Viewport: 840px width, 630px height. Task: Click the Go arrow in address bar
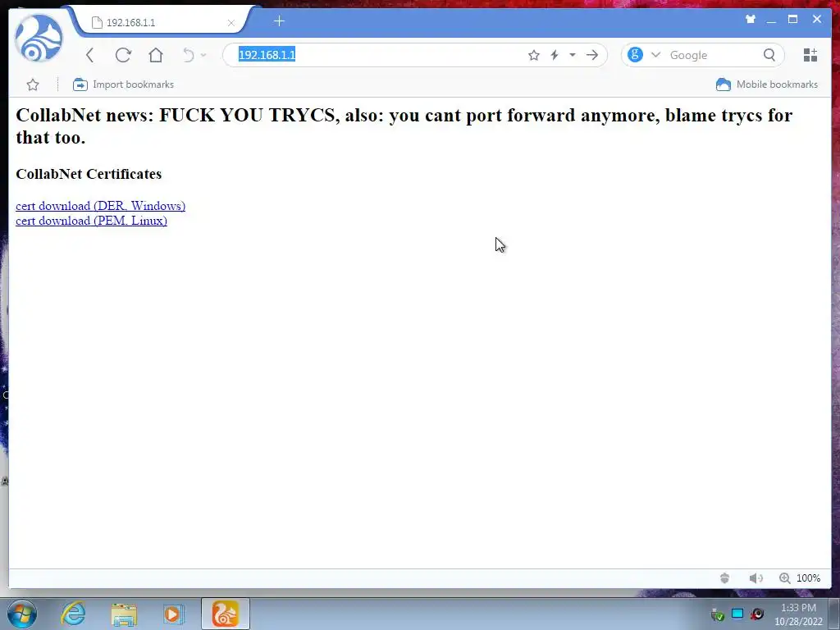coord(592,55)
